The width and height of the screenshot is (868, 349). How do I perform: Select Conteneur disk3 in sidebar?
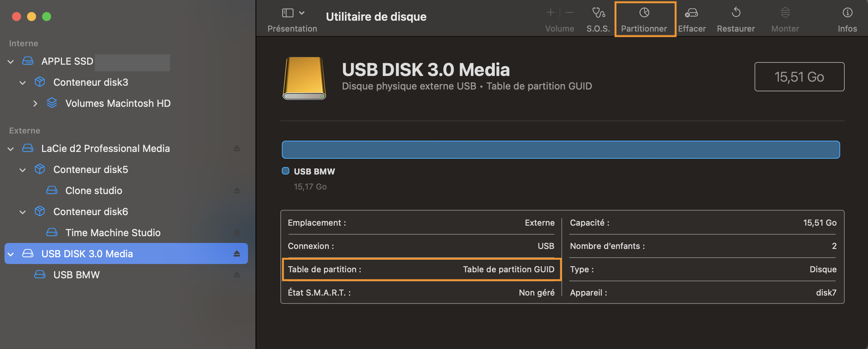(91, 82)
